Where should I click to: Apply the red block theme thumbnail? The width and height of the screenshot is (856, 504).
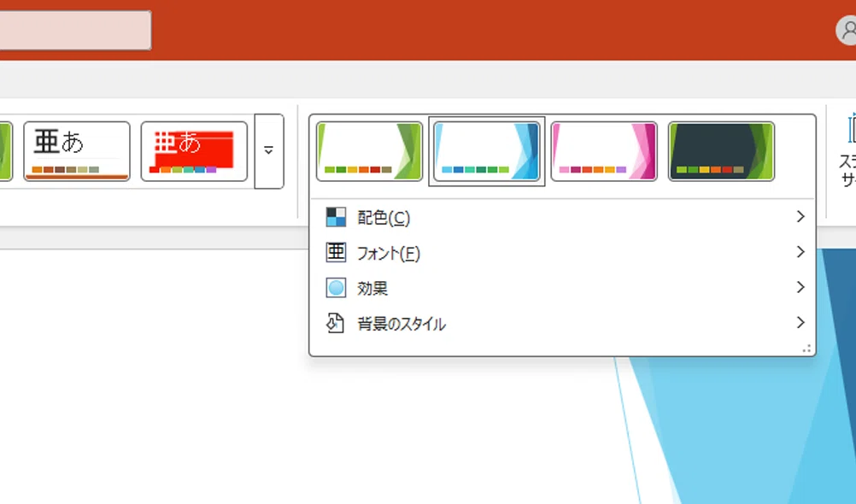[194, 151]
